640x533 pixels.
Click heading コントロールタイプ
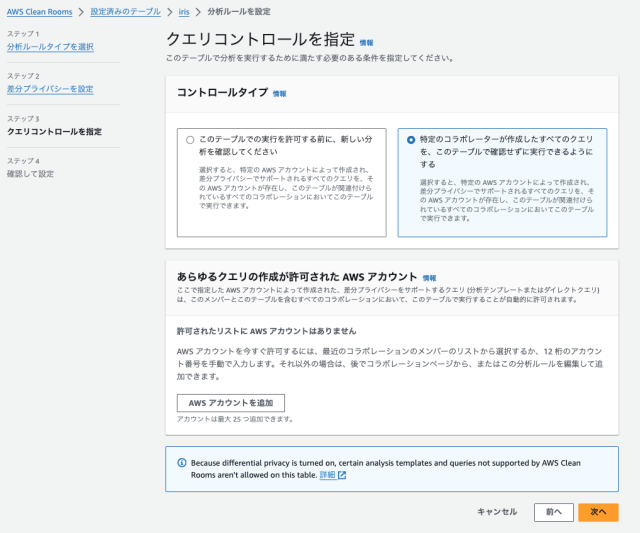(222, 93)
